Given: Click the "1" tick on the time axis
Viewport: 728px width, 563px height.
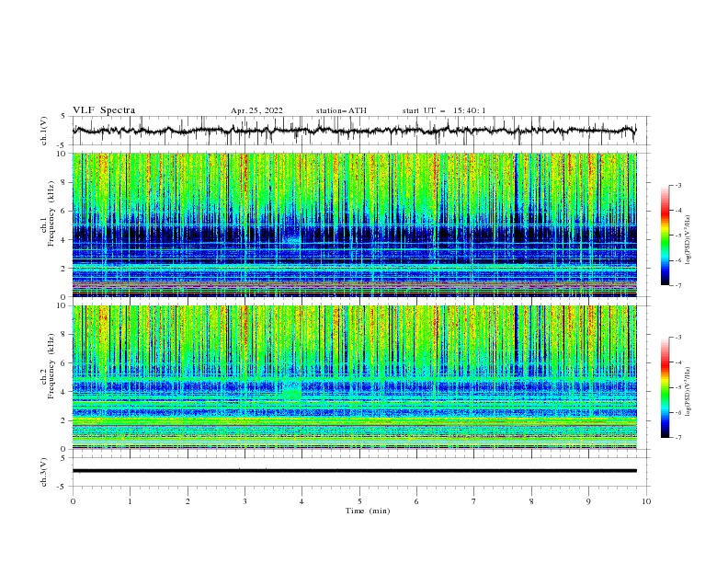Looking at the screenshot, I should point(130,501).
